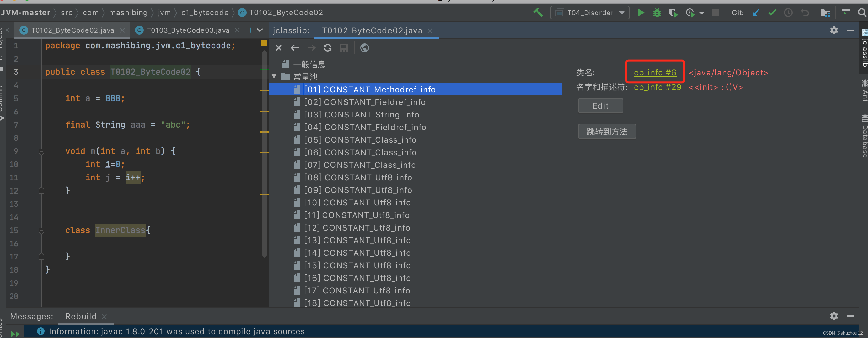This screenshot has height=338, width=868.
Task: Click line number 3 in gutter
Action: pos(16,72)
